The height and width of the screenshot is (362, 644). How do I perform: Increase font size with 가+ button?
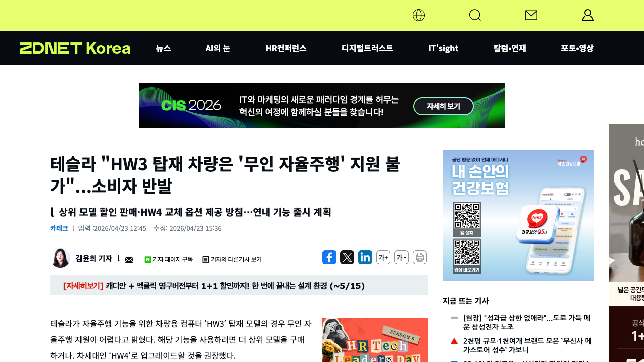383,257
